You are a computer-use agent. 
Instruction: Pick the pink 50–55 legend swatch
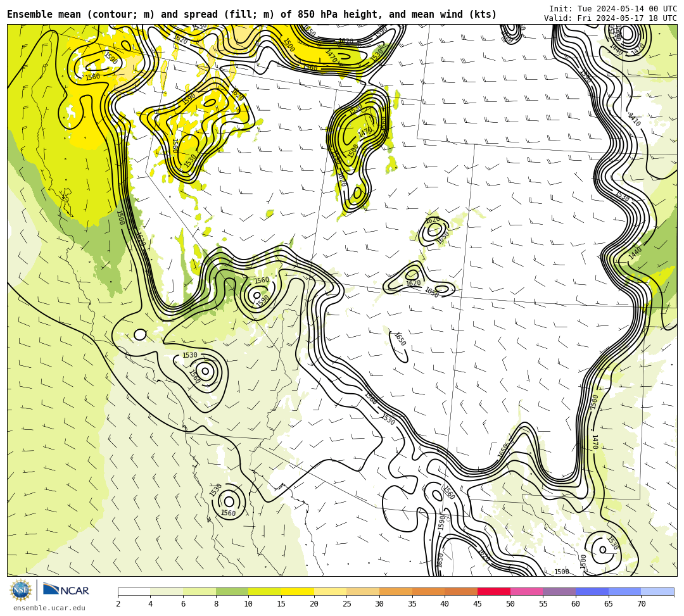coord(526,591)
